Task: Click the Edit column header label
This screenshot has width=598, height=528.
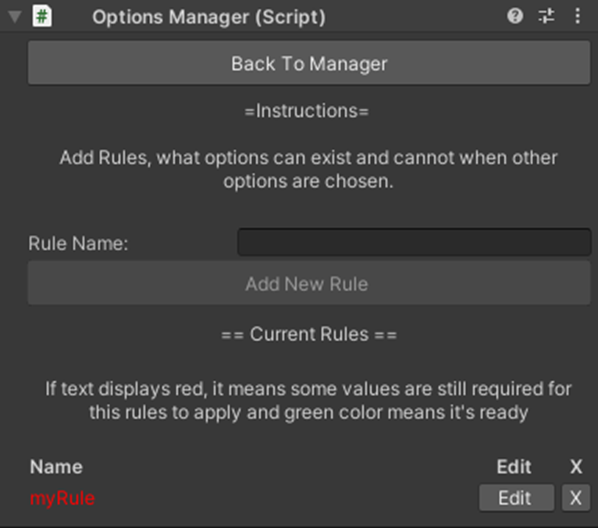Action: click(x=514, y=467)
